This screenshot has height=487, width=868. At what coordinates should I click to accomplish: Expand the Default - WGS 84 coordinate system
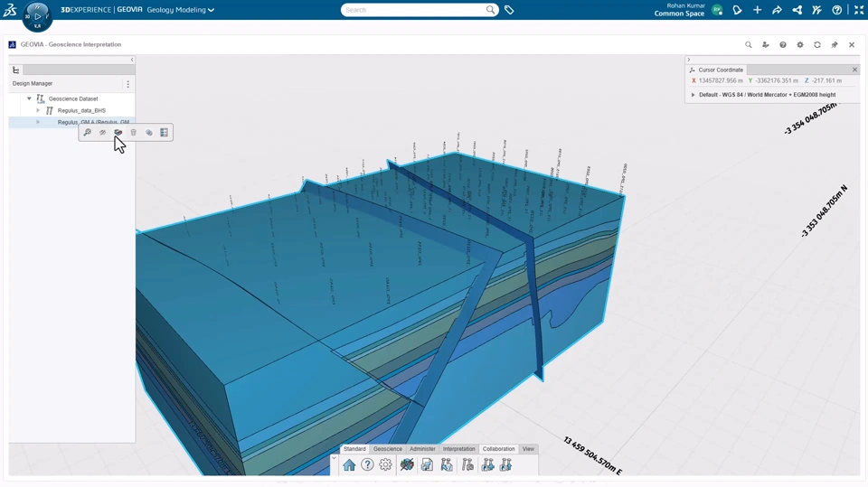pyautogui.click(x=693, y=95)
